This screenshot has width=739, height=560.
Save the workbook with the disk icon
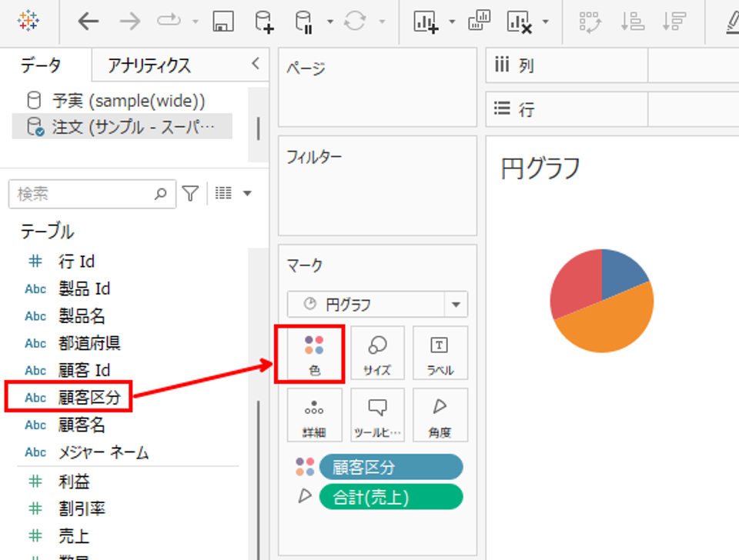pyautogui.click(x=223, y=22)
